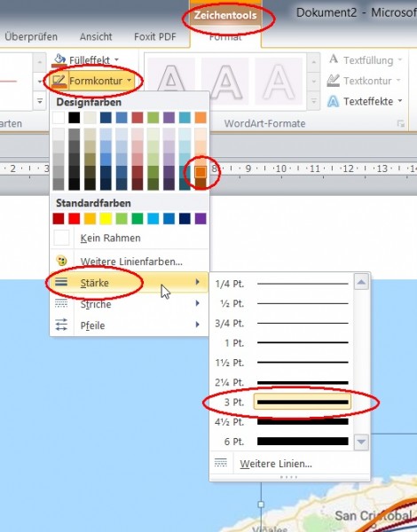Open the Formkontur dropdown arrow

[129, 81]
